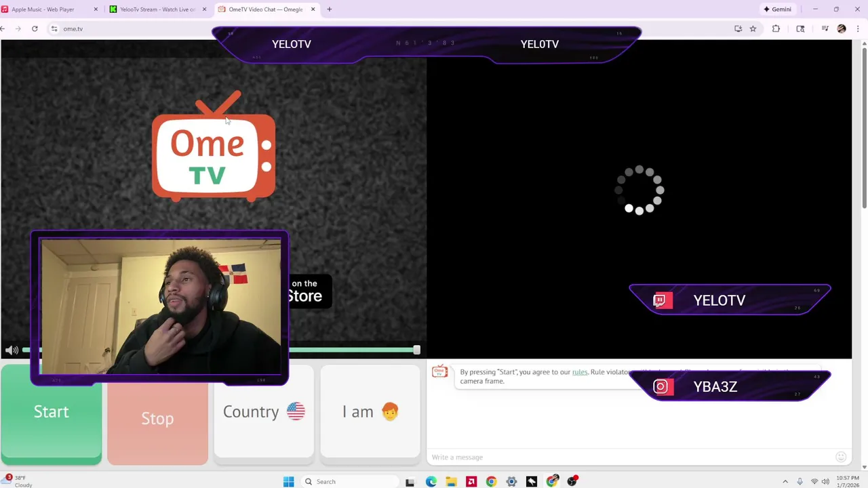This screenshot has height=488, width=868.
Task: Open File Explorer from the taskbar
Action: [x=451, y=481]
